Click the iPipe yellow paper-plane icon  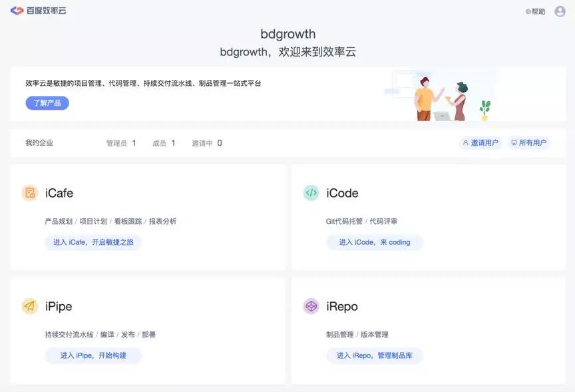pos(30,306)
